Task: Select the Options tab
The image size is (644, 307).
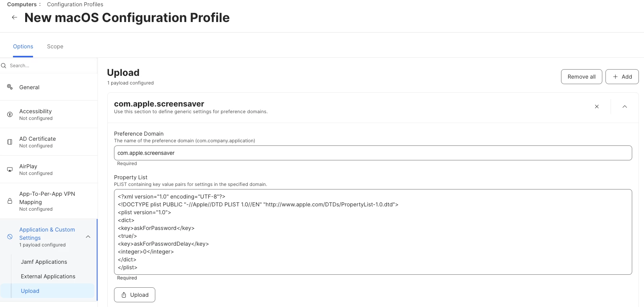Action: pyautogui.click(x=23, y=46)
